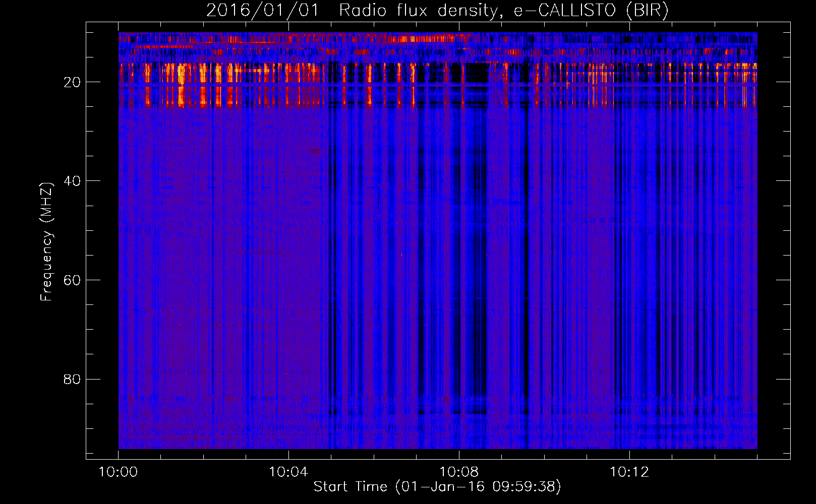Click the 60 MHz tick label
The image size is (816, 504).
coord(72,280)
